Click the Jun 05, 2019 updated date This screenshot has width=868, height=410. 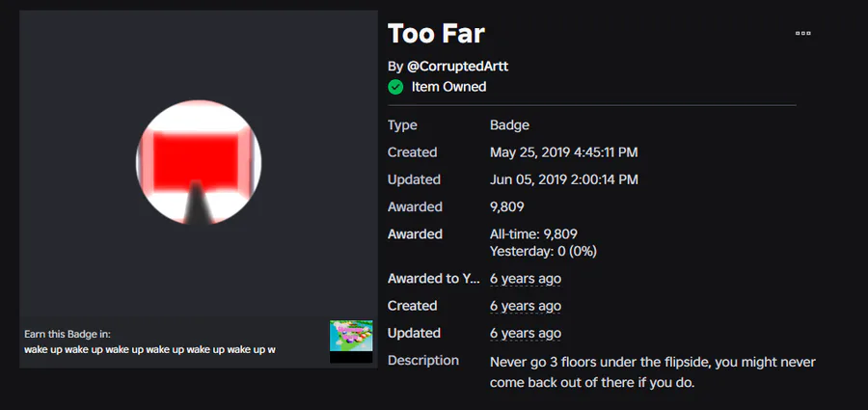563,179
